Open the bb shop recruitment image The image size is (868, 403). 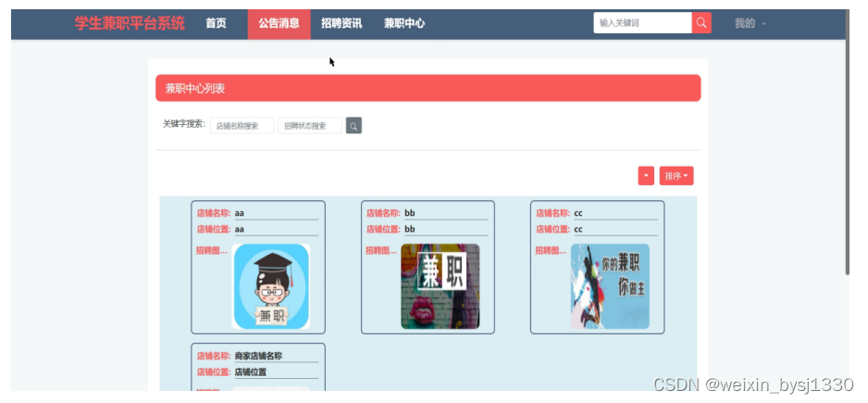(440, 286)
